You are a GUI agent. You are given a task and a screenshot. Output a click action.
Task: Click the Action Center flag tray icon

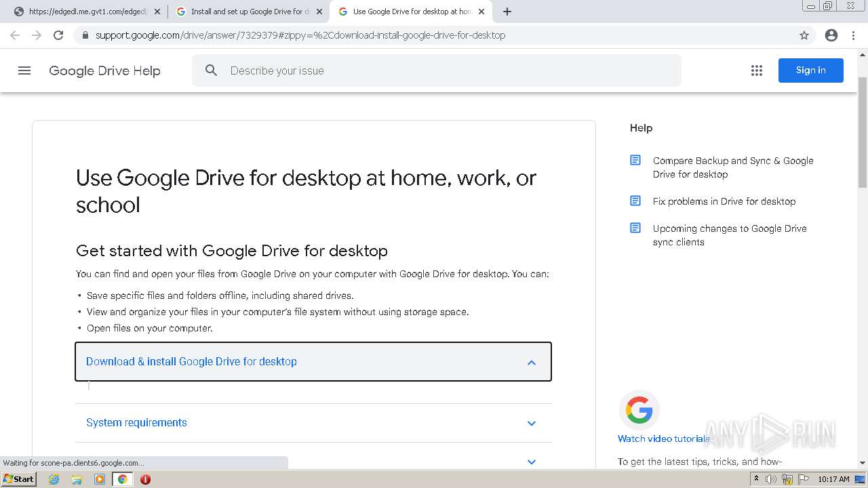point(802,479)
